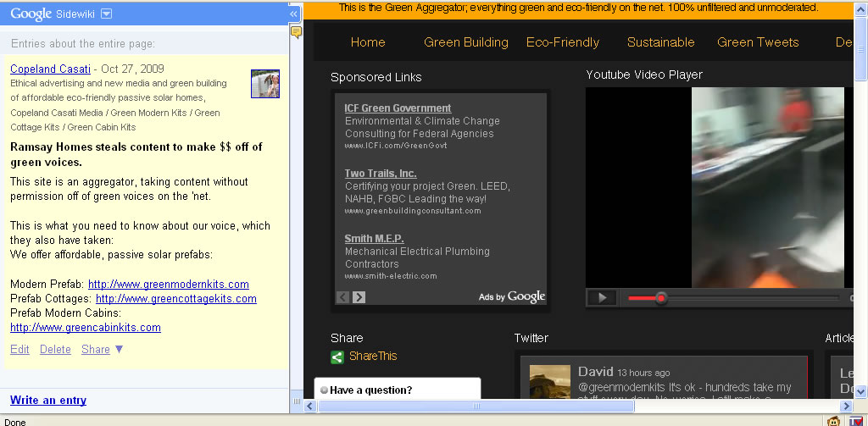
Task: Open Green Building navigation item
Action: (x=466, y=42)
